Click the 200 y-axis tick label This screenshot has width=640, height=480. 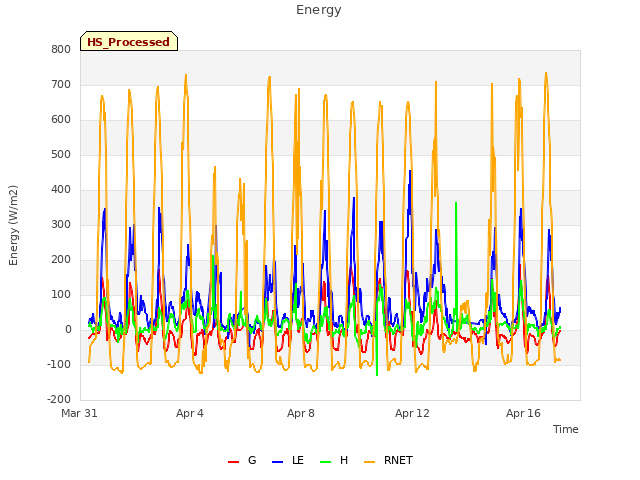(61, 260)
